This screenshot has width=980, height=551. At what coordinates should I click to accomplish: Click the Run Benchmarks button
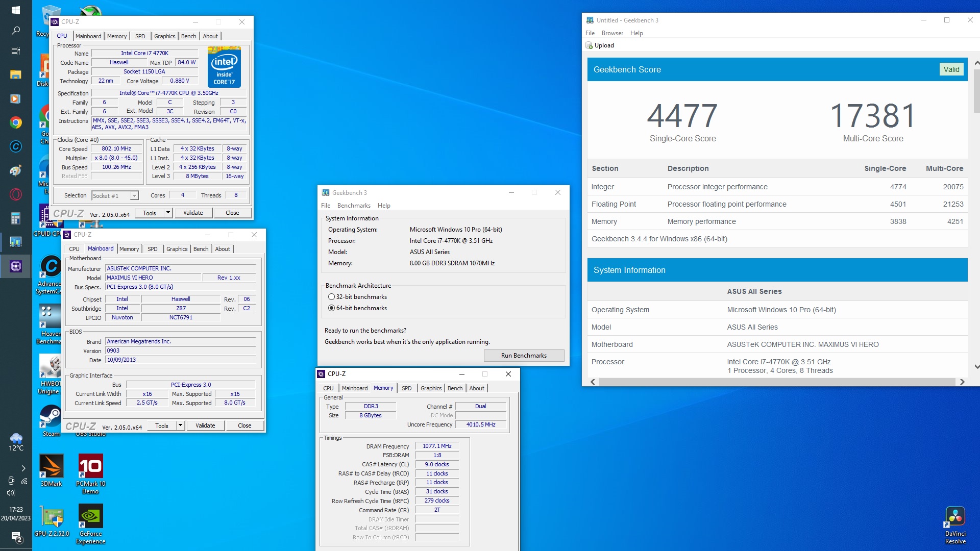point(524,356)
